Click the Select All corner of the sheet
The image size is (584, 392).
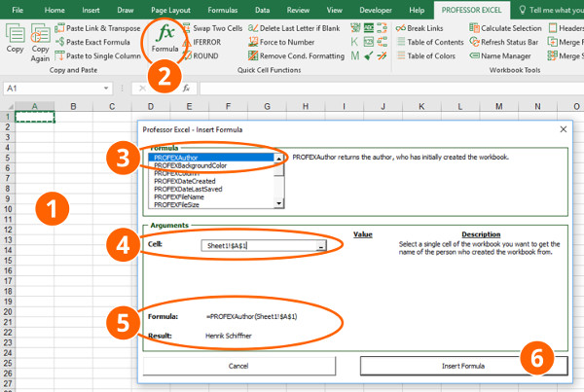click(8, 106)
